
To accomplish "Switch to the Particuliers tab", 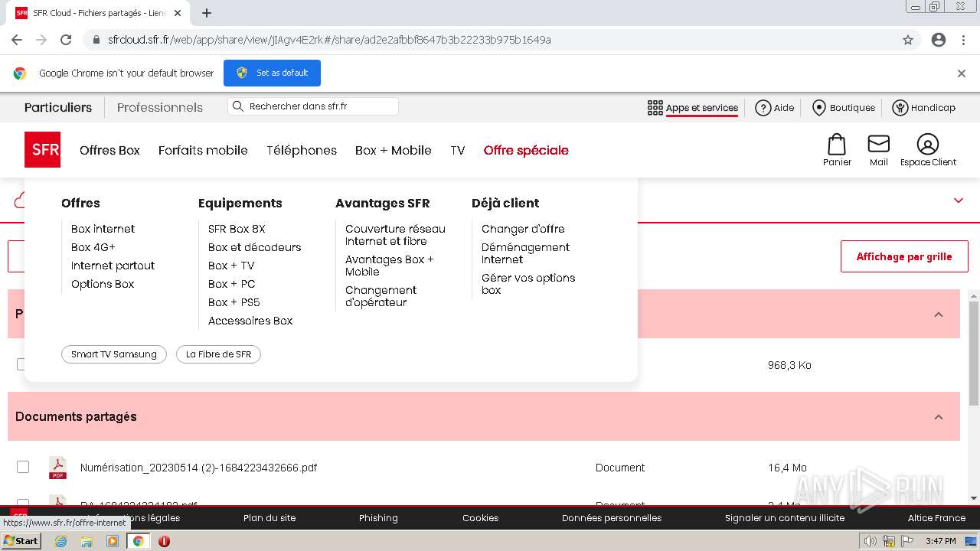I will coord(58,107).
